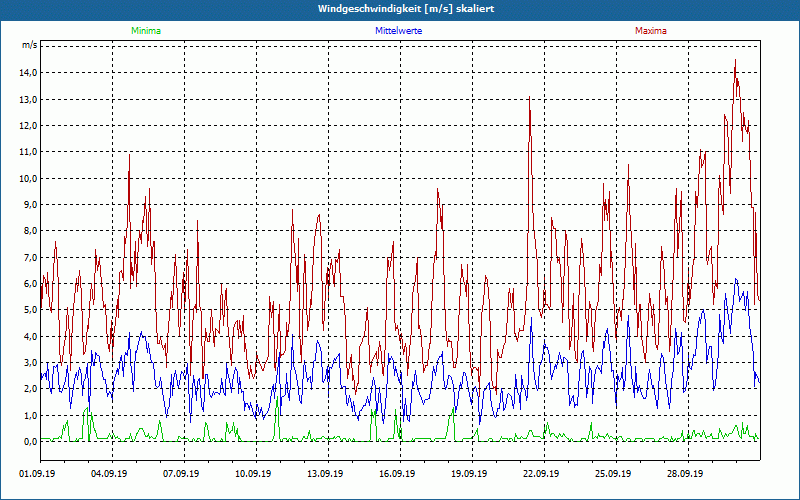Click the chart title 'Windgeschwindigkeit [m/s] skaliert'
Image resolution: width=800 pixels, height=500 pixels.
click(x=406, y=9)
